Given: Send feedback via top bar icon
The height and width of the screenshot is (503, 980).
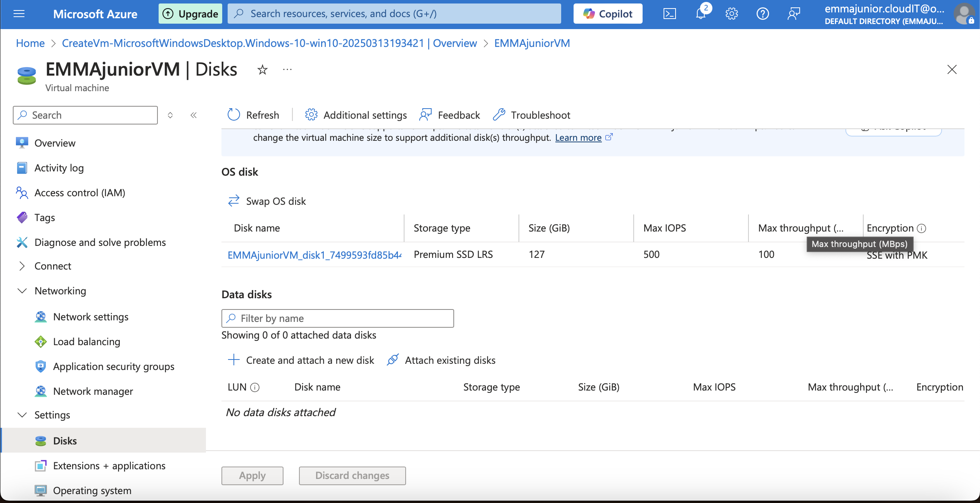Looking at the screenshot, I should [793, 14].
